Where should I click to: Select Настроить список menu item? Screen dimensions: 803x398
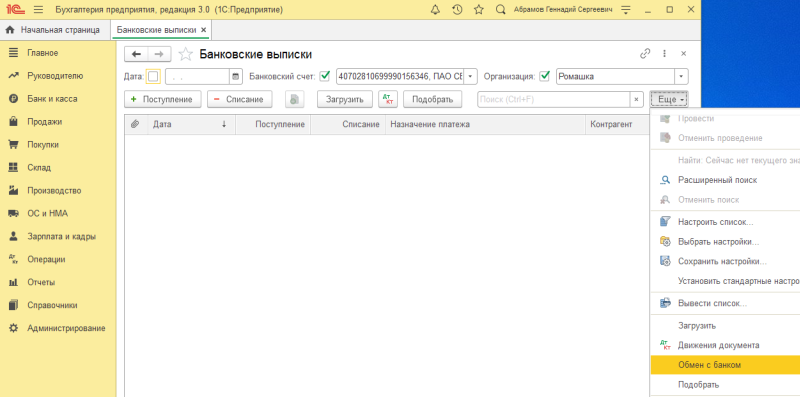click(725, 222)
